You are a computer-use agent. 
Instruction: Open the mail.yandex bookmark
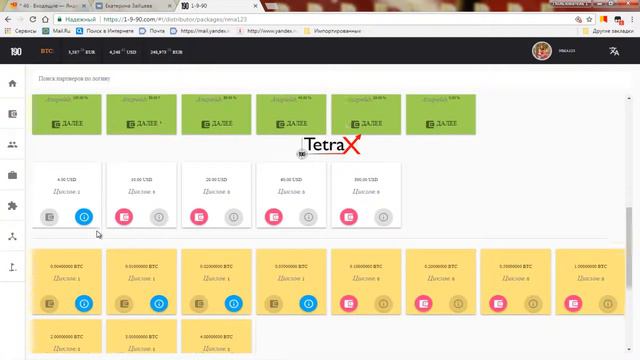[x=200, y=31]
